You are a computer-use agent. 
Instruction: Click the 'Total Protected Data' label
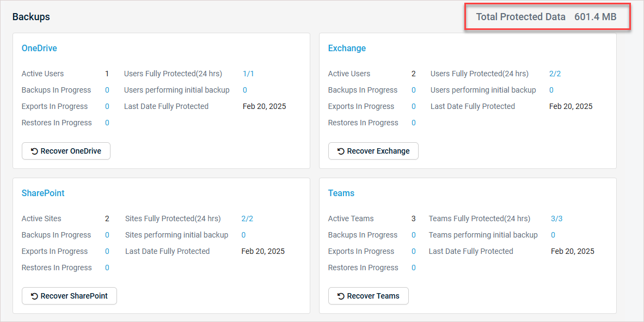[521, 17]
